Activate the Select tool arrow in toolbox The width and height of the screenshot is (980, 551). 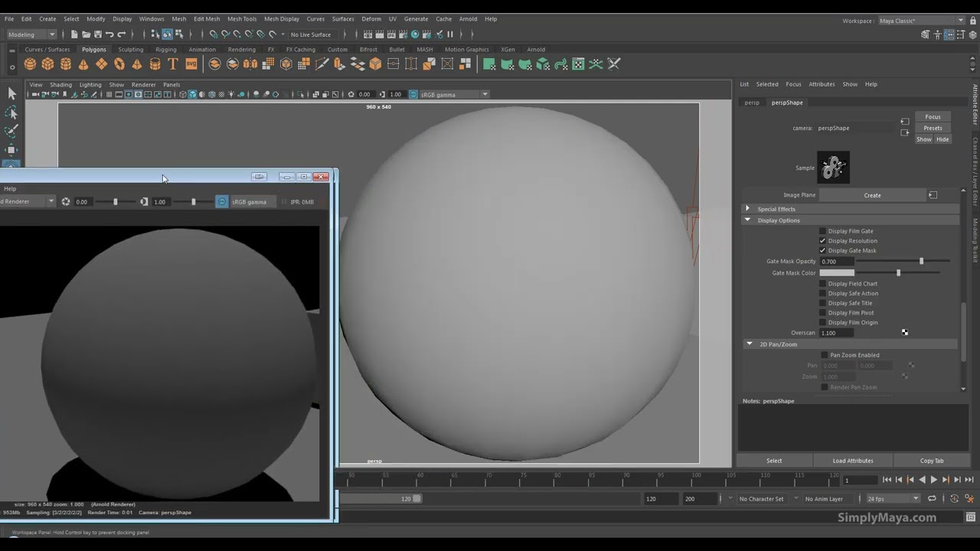11,93
